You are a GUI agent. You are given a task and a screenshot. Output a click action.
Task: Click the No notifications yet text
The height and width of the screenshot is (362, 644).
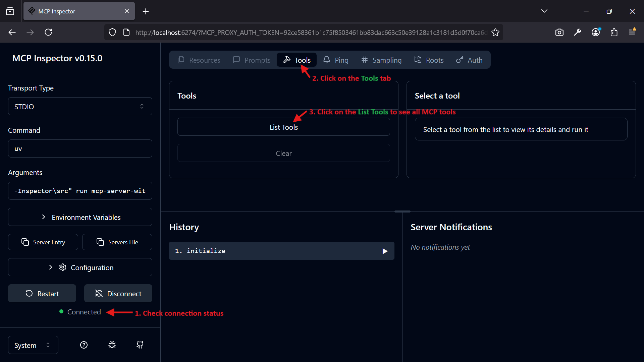(440, 247)
